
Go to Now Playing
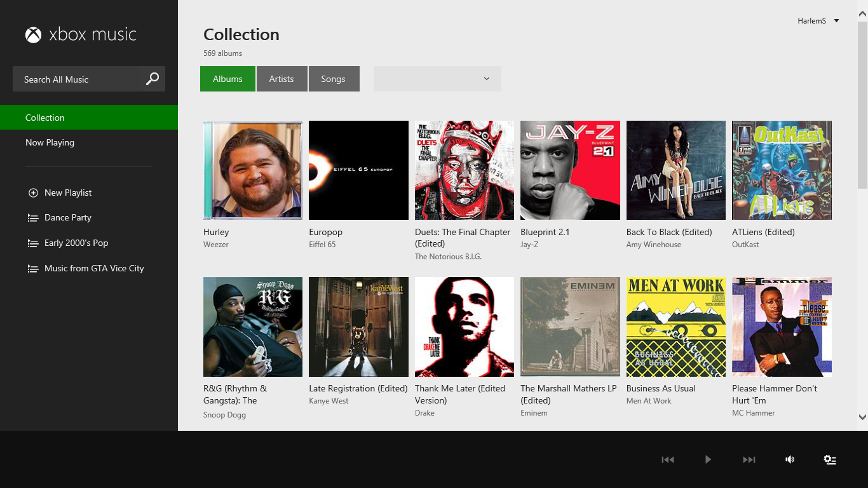[50, 142]
